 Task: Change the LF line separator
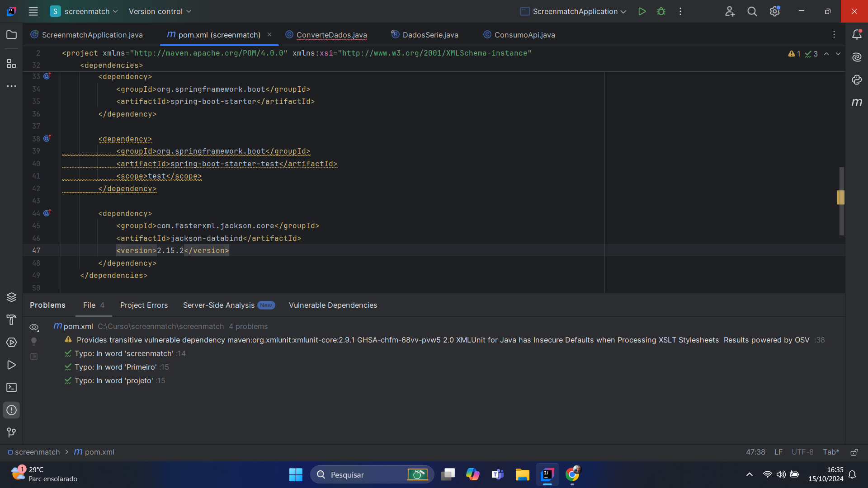click(778, 452)
